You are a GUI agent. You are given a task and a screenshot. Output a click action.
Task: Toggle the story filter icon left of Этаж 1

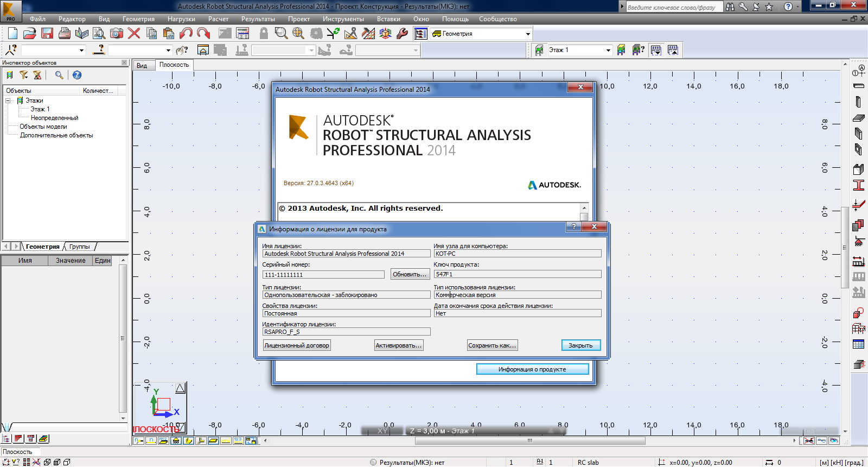[x=539, y=50]
